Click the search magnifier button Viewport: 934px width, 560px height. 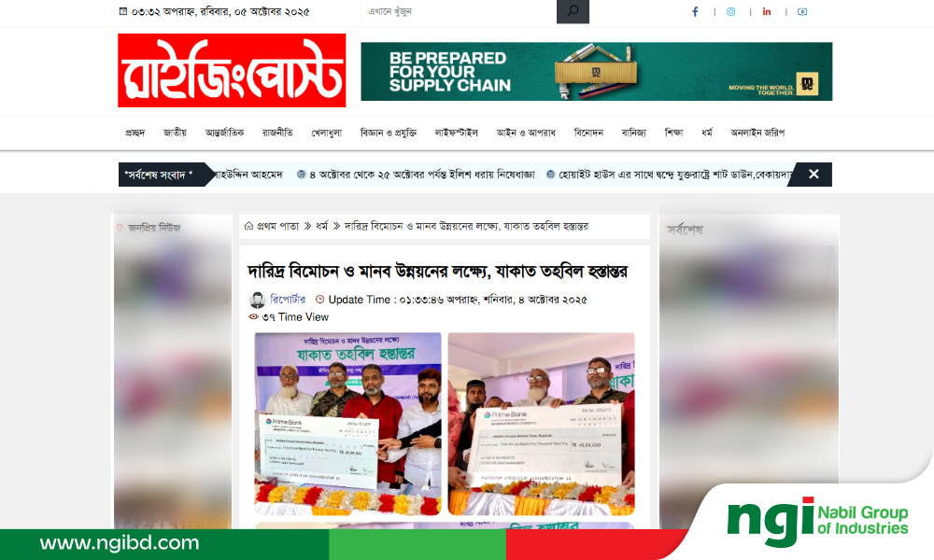[x=573, y=11]
